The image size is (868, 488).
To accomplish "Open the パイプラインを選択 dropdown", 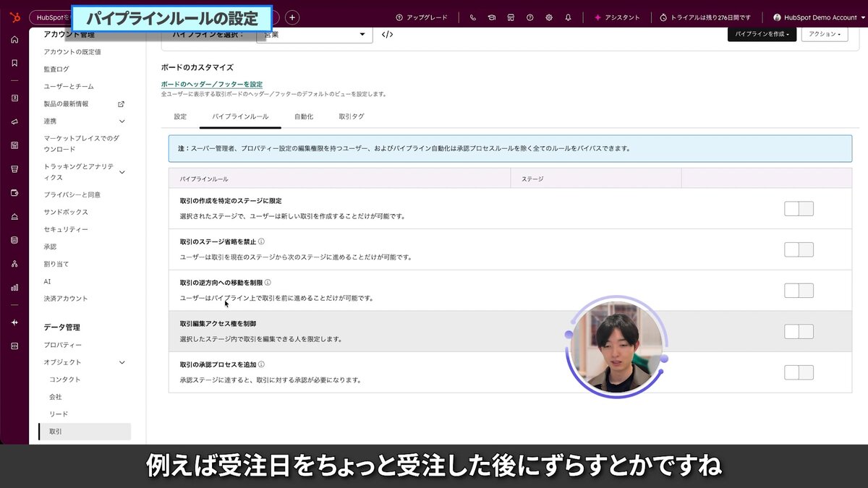I will pyautogui.click(x=314, y=34).
